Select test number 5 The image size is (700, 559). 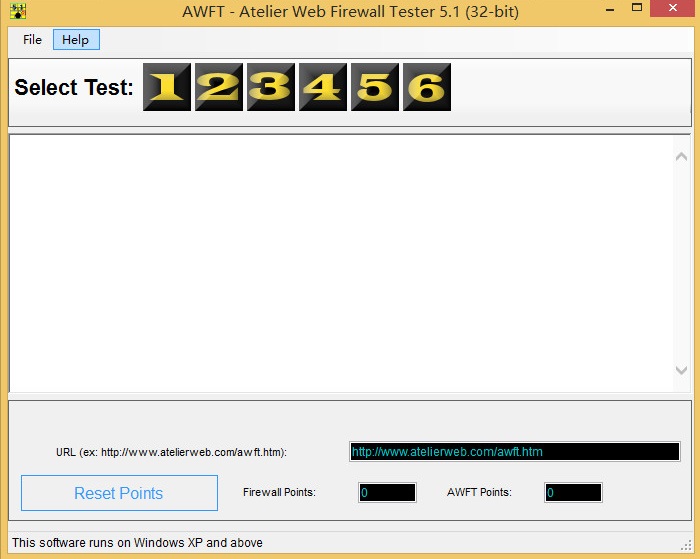coord(375,87)
